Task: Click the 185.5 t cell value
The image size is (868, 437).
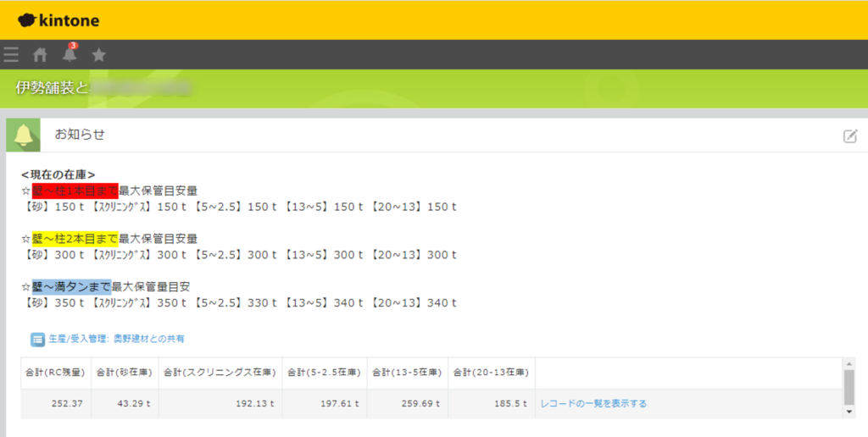Action: point(510,403)
